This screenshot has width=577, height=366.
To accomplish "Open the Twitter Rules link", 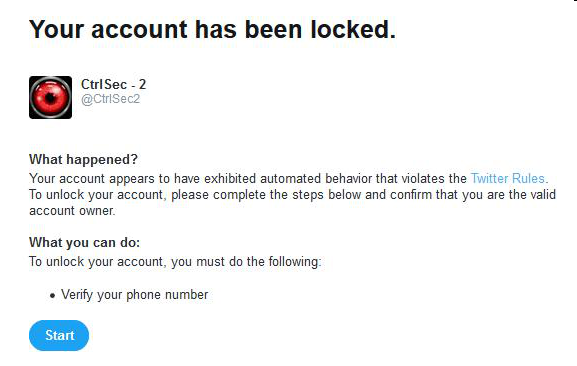I will tap(509, 178).
